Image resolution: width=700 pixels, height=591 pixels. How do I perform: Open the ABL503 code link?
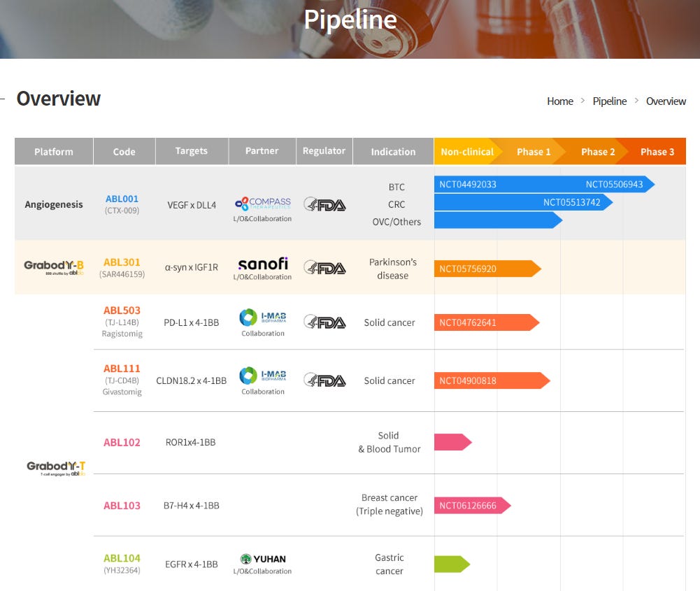tap(122, 311)
